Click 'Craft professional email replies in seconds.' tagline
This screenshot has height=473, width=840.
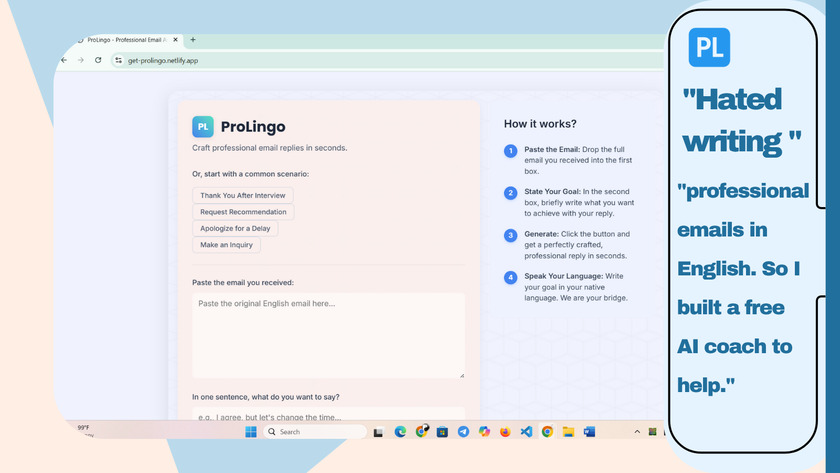tap(269, 148)
